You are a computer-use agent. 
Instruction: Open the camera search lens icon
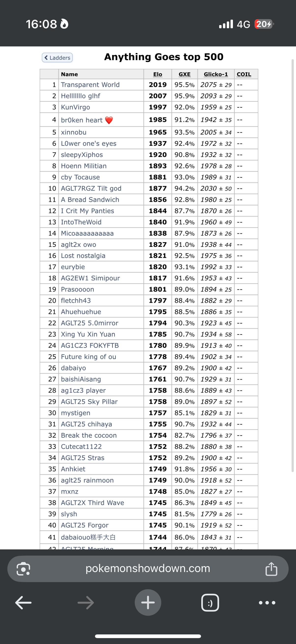click(x=23, y=569)
